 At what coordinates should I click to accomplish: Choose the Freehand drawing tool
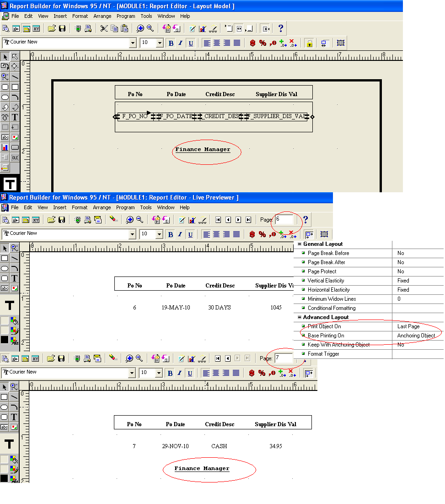(5, 117)
